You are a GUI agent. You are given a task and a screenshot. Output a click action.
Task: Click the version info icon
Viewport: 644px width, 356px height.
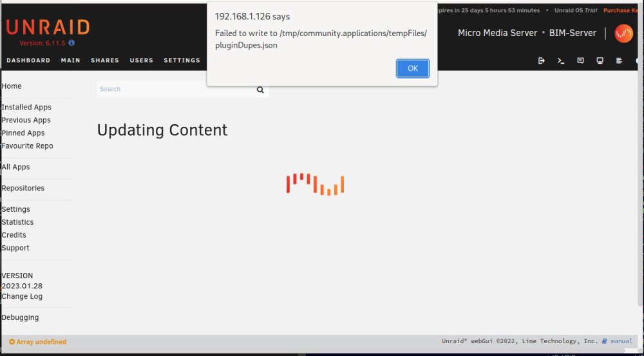(x=71, y=42)
